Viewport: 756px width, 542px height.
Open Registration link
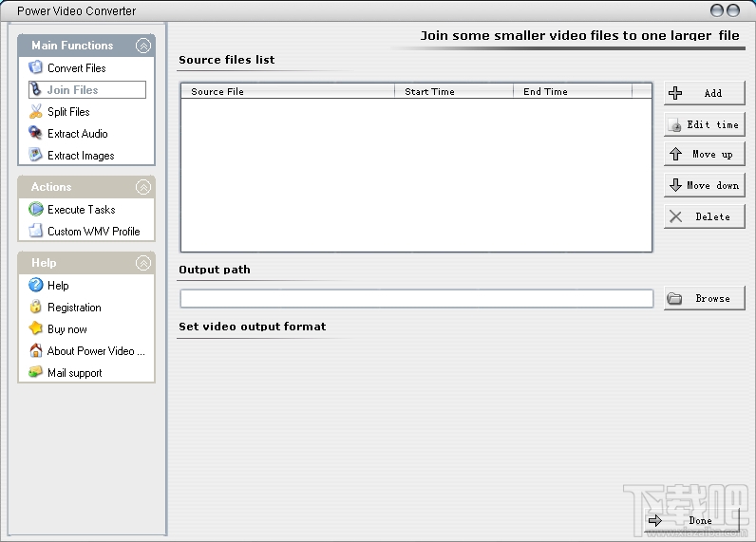point(74,308)
